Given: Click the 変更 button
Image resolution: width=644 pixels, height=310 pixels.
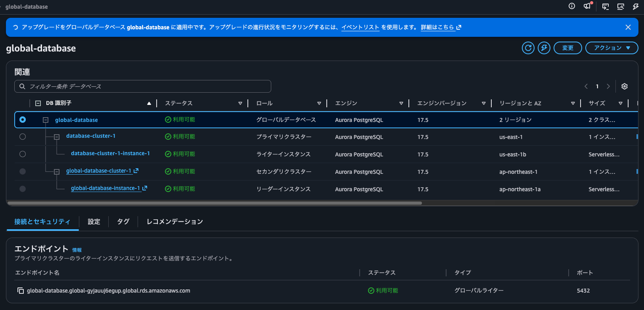Looking at the screenshot, I should (x=568, y=48).
